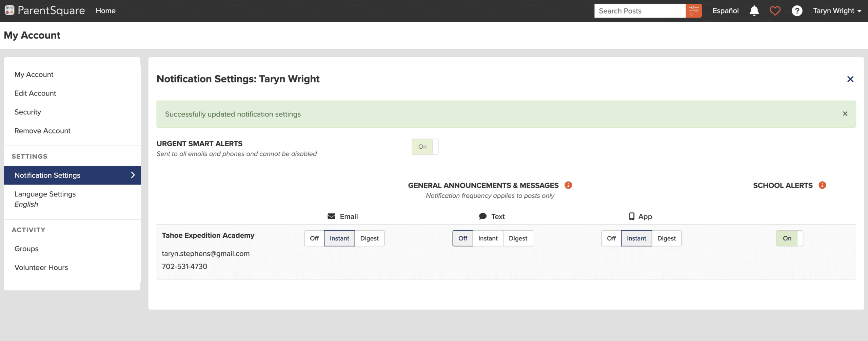
Task: Set Email notifications to Off
Action: click(314, 238)
